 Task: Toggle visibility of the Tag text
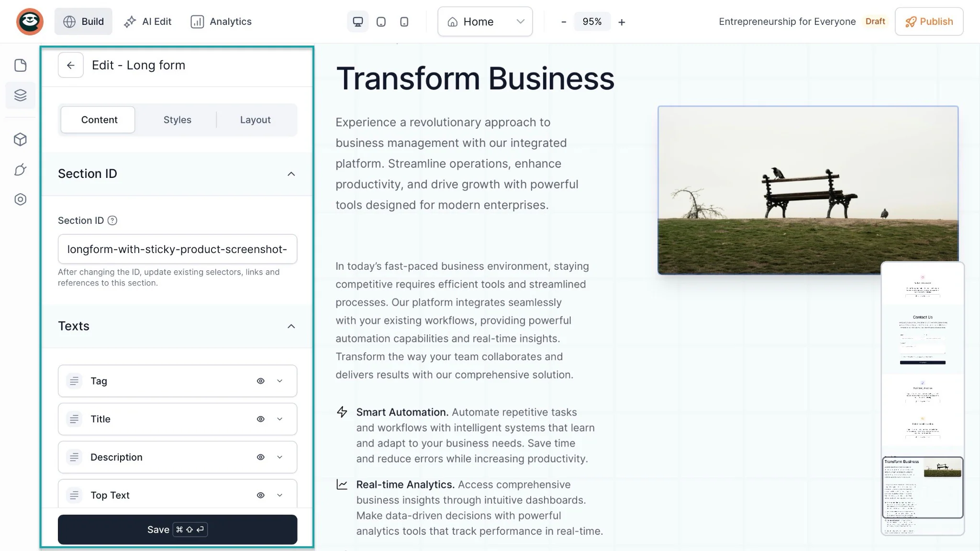[260, 381]
